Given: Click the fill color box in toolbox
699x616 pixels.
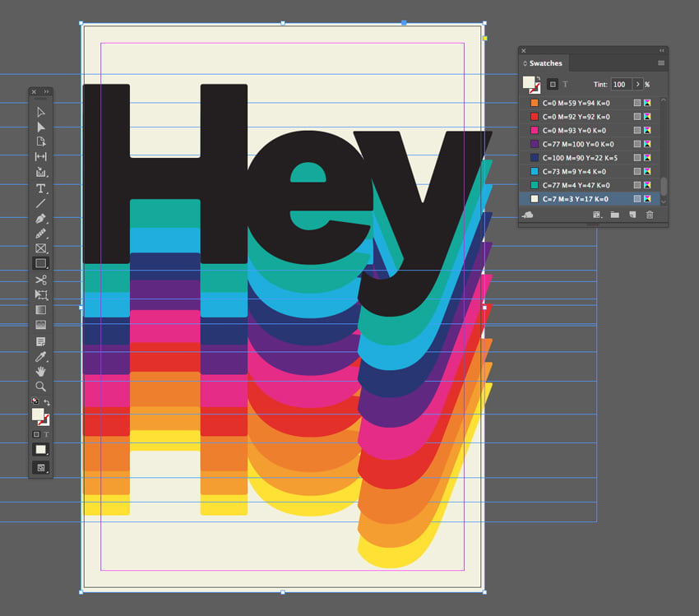Looking at the screenshot, I should tap(38, 415).
